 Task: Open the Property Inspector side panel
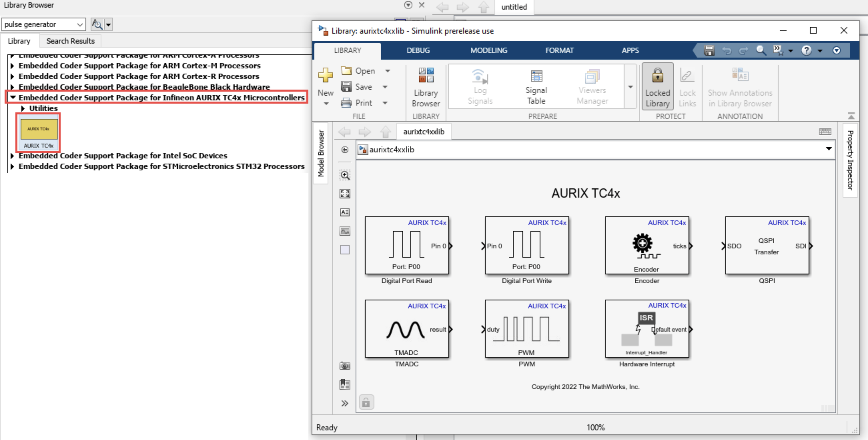(x=850, y=160)
